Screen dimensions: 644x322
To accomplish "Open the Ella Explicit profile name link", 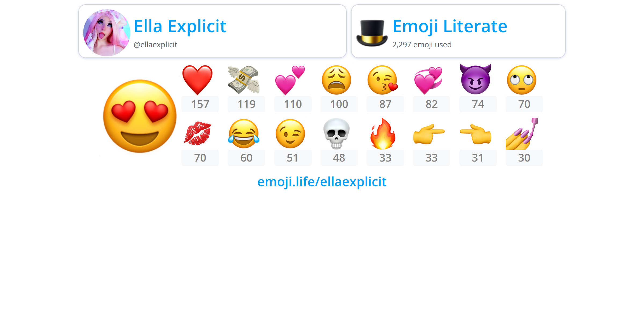I will point(180,26).
